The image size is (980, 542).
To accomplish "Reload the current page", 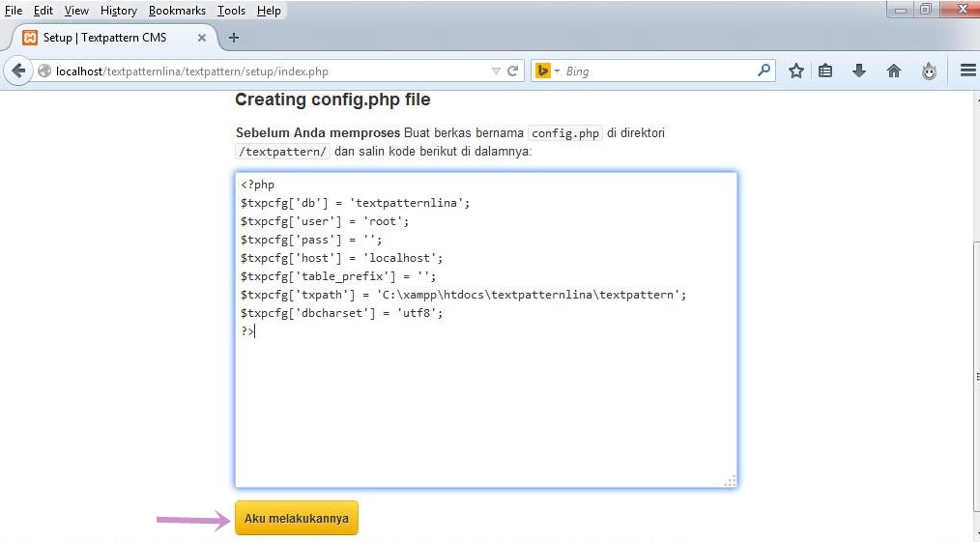I will pos(513,71).
